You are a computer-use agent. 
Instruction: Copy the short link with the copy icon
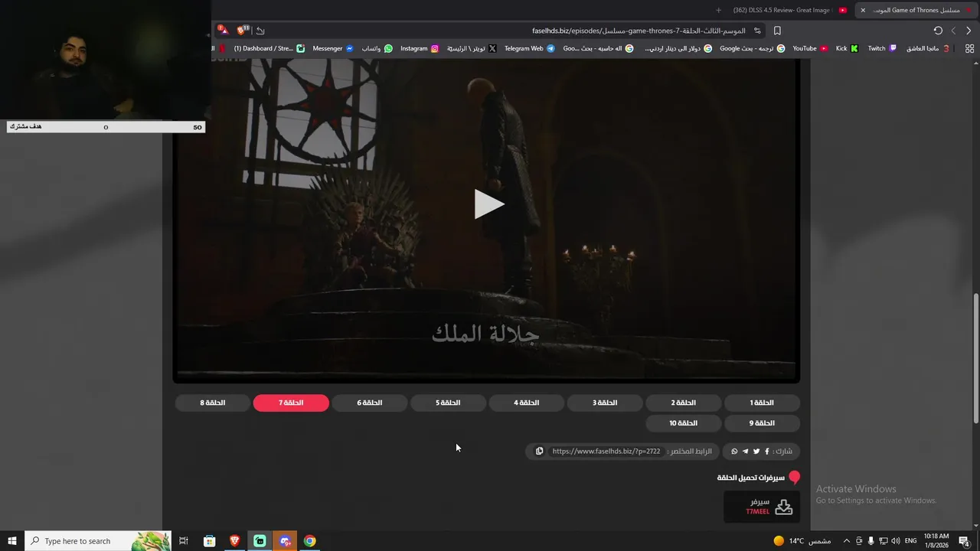(539, 452)
